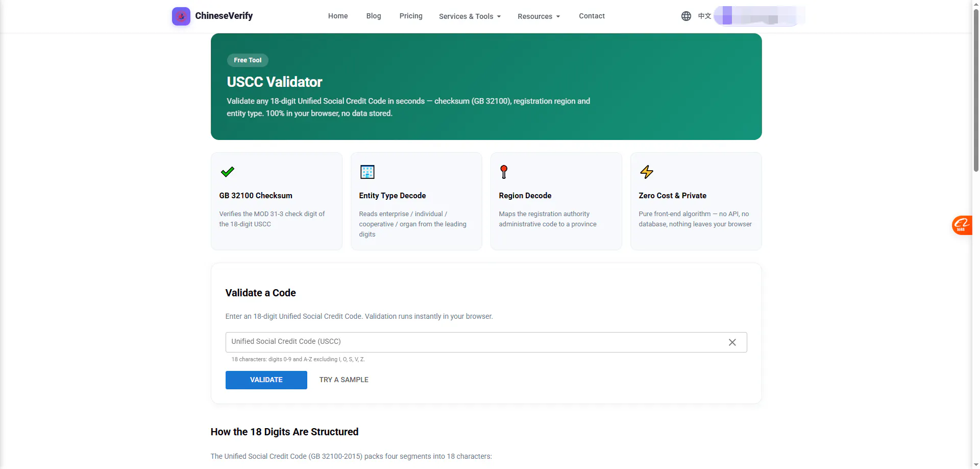
Task: Click the globe language icon
Action: 686,16
